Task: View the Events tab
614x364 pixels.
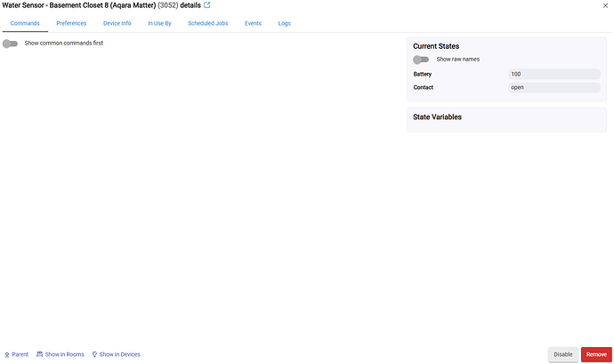Action: (x=253, y=23)
